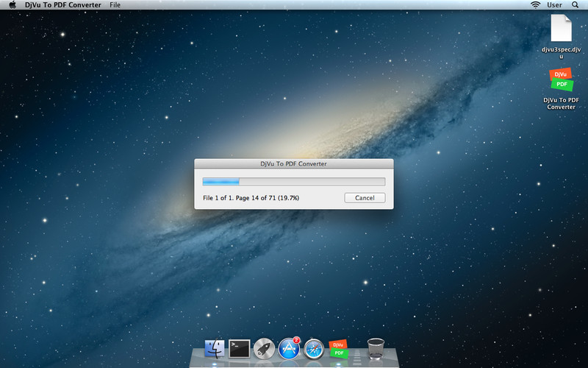
Task: Open the App Store from the dock
Action: (x=289, y=348)
